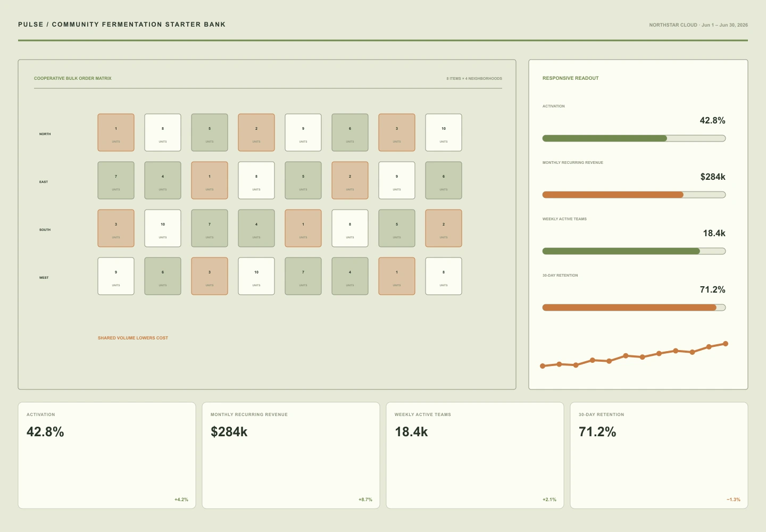Open the Weekly Active Teams card showing +2.1%
Viewport: 766px width, 532px height.
coord(475,455)
